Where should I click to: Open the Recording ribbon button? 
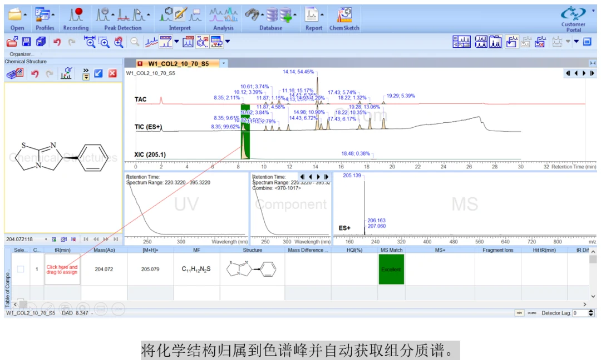76,19
